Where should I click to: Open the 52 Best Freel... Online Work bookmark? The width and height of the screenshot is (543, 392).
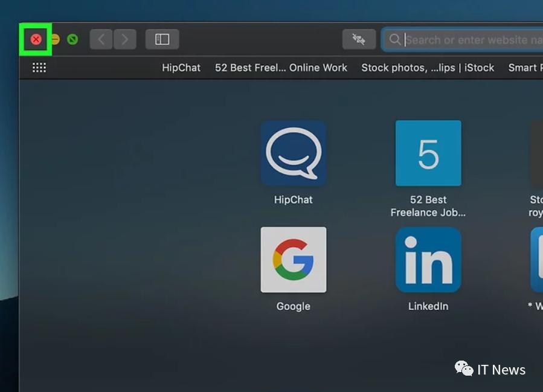[x=281, y=68]
